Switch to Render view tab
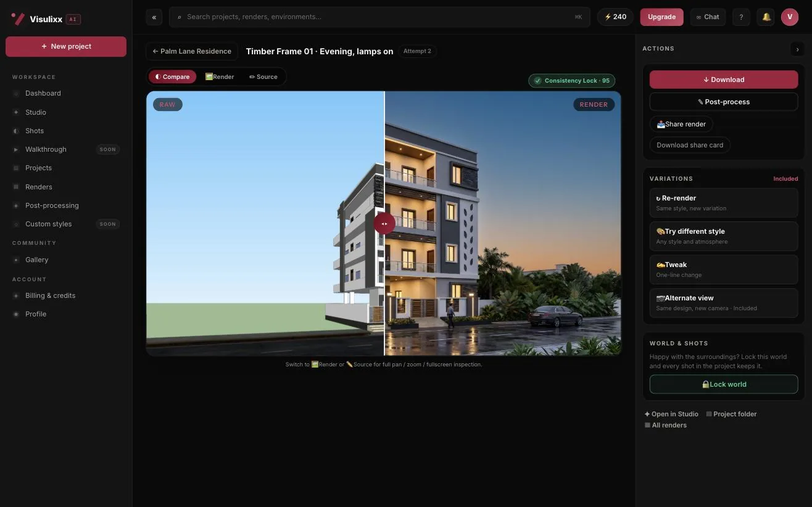Image resolution: width=812 pixels, height=507 pixels. pyautogui.click(x=220, y=77)
